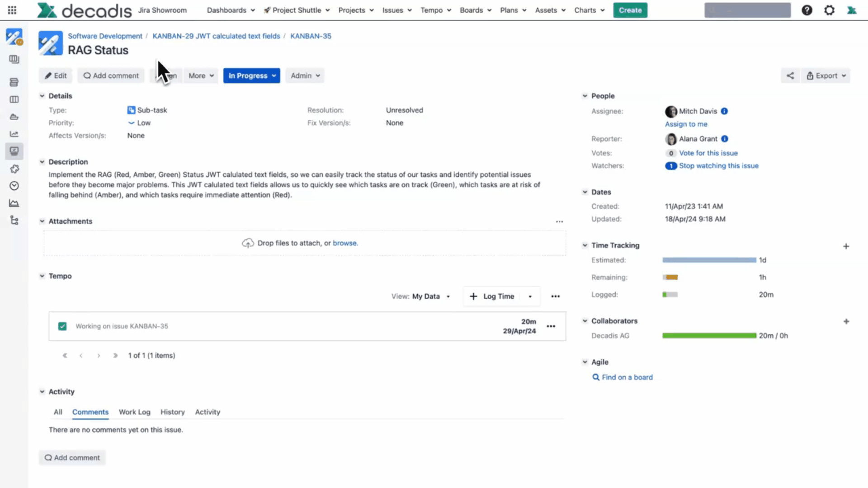
Task: Collapse the Description section
Action: pyautogui.click(x=42, y=162)
